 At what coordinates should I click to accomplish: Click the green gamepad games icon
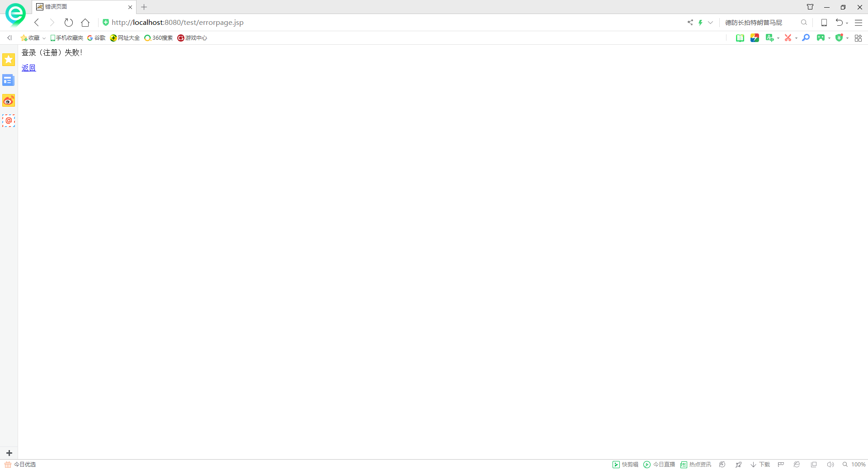821,38
